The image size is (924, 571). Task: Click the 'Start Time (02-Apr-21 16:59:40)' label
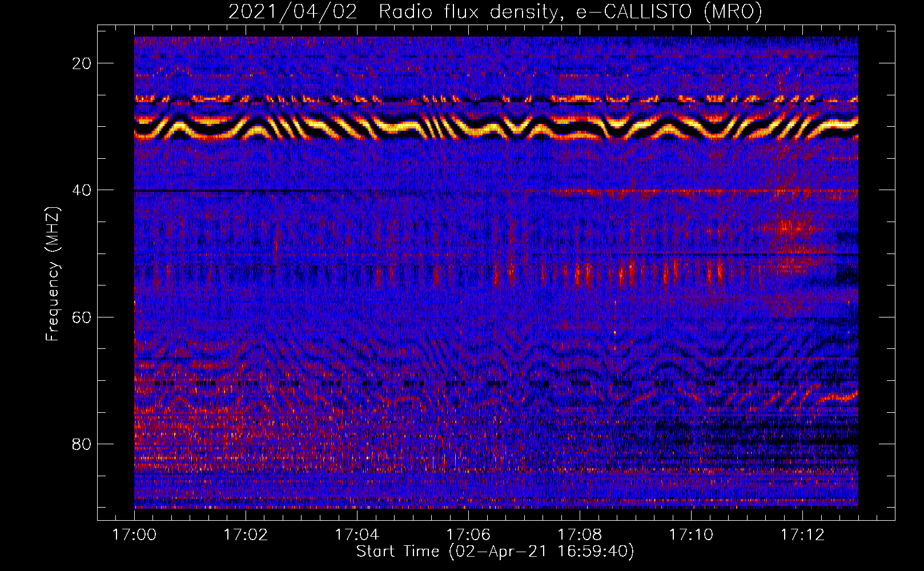point(496,552)
